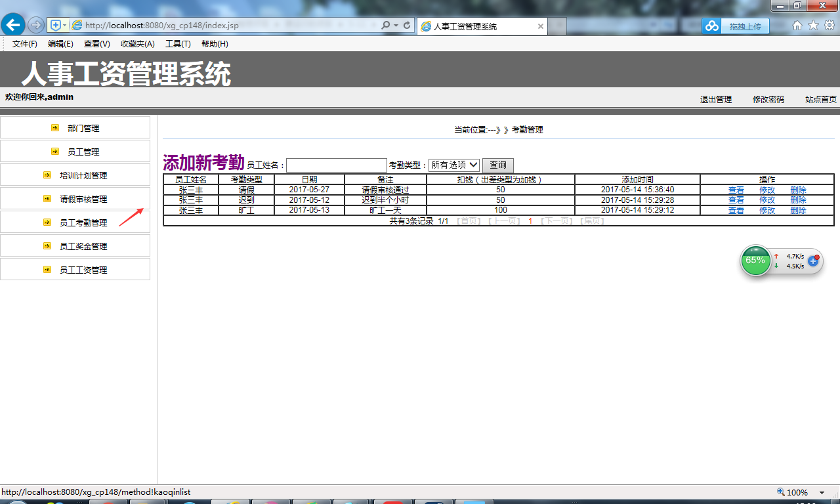
Task: Switch to the 人事工资管理系统 tab
Action: click(482, 26)
